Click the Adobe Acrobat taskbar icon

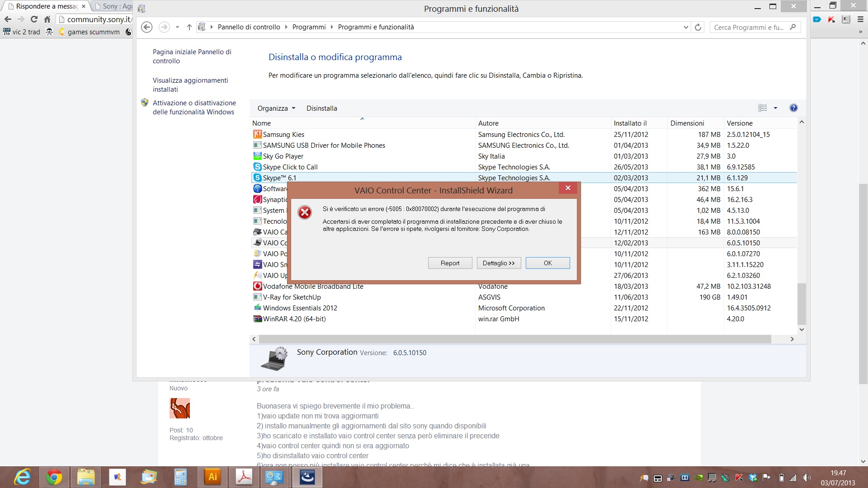(x=244, y=477)
